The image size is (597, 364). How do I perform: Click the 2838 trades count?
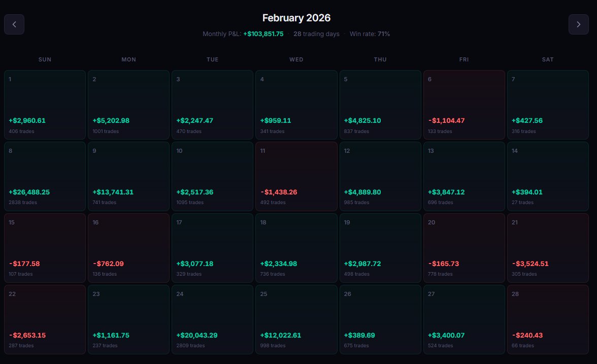(23, 203)
